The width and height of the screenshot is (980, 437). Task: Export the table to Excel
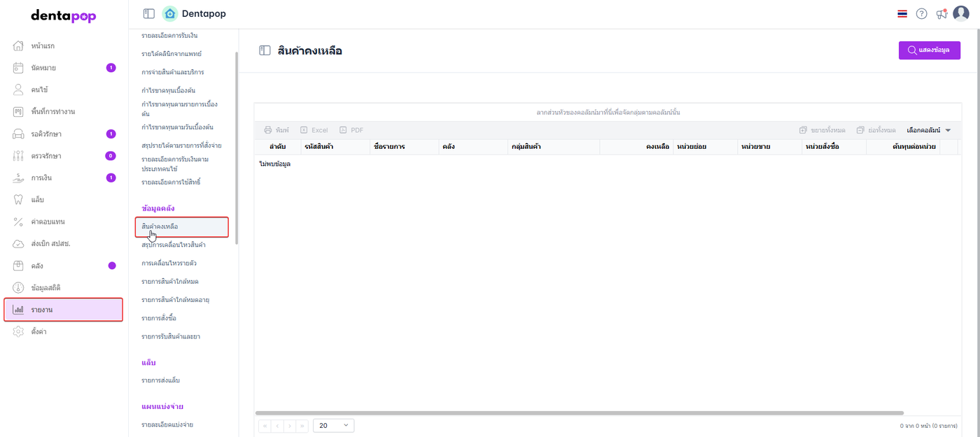[x=314, y=130]
